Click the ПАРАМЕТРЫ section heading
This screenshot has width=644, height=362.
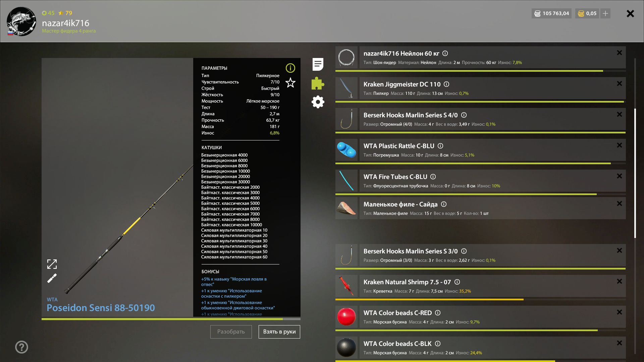point(214,68)
